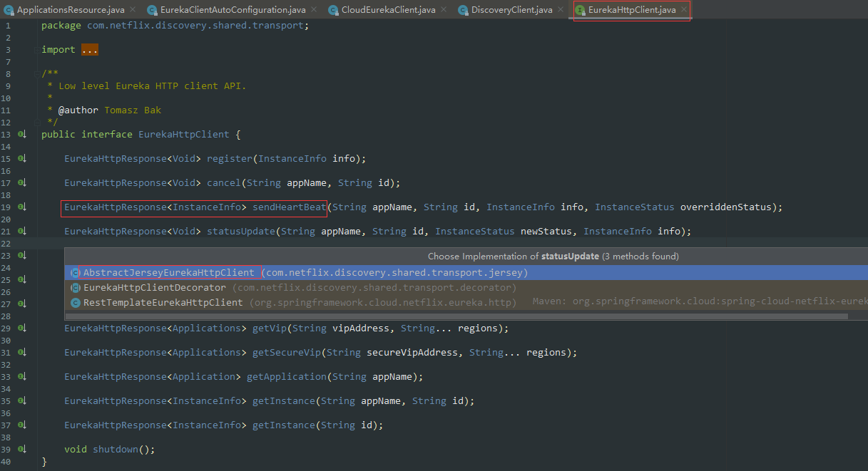Click getVip method name
The width and height of the screenshot is (868, 471).
270,328
